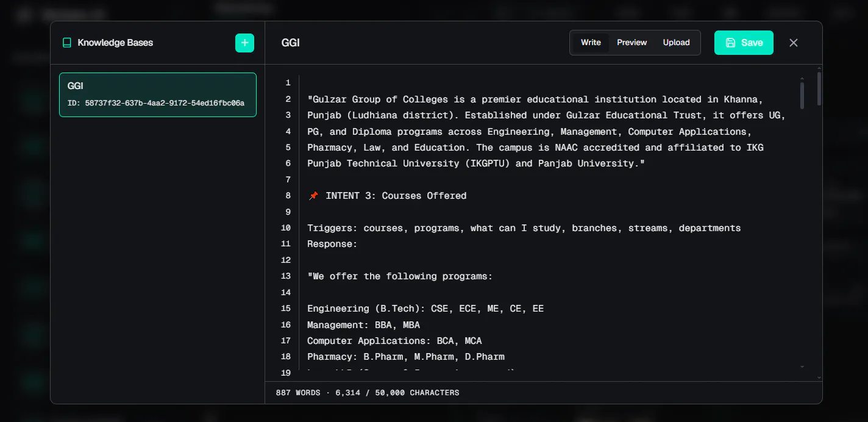Screen dimensions: 868x422
Task: Click the "Computer Applications: BCA, MCA" line
Action: (x=394, y=341)
